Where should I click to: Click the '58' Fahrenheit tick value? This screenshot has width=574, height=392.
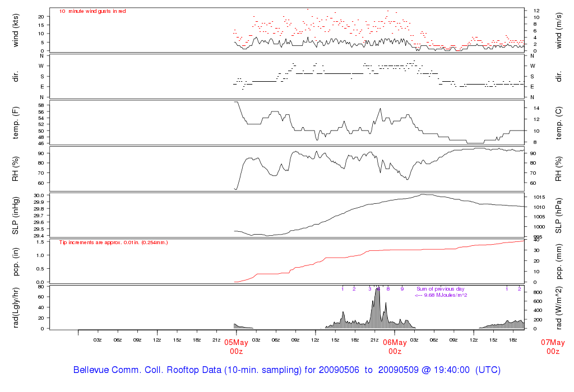click(x=41, y=105)
